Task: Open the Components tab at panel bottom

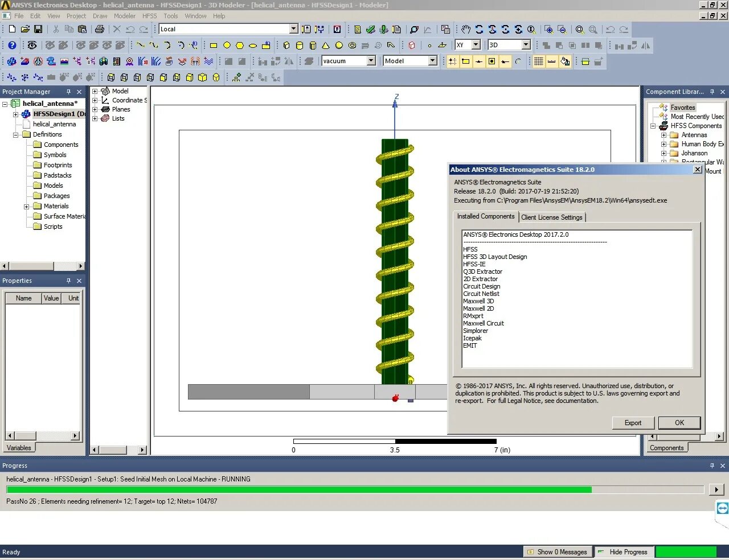Action: click(x=666, y=448)
